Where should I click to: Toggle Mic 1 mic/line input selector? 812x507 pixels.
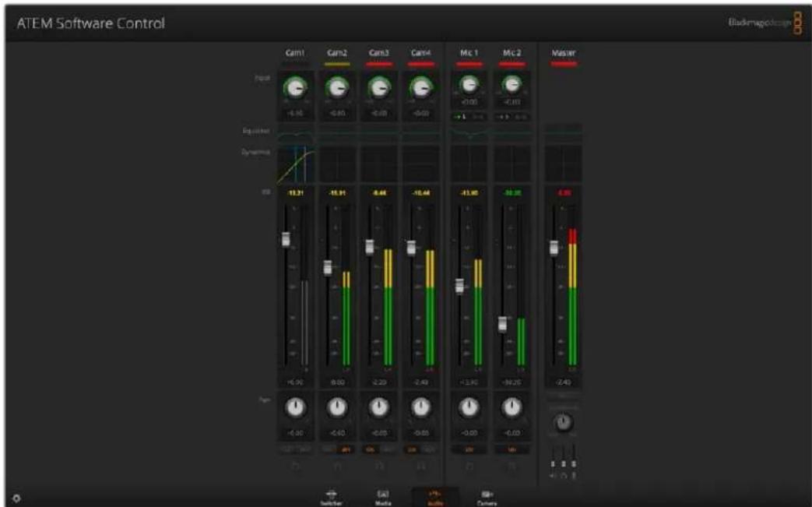click(469, 117)
